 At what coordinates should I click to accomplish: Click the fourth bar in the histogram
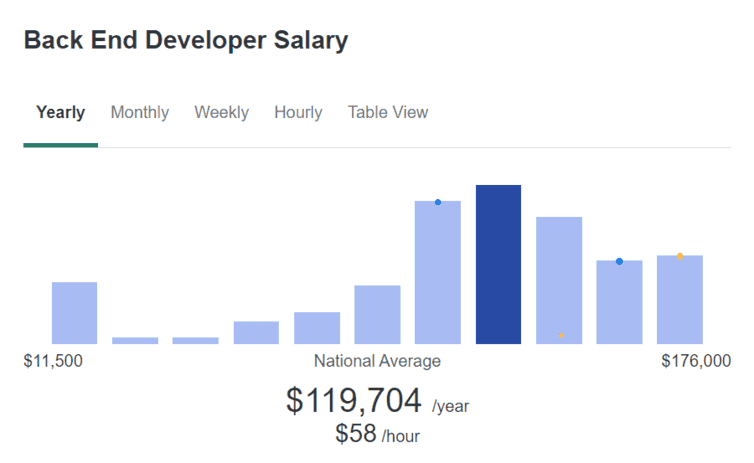click(256, 332)
